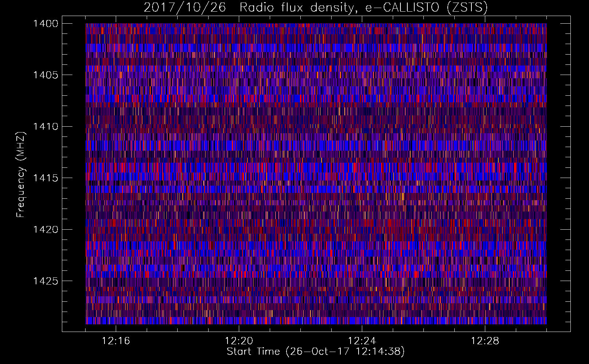Click the 1405 frequency tick label
This screenshot has width=589, height=364.
(46, 75)
